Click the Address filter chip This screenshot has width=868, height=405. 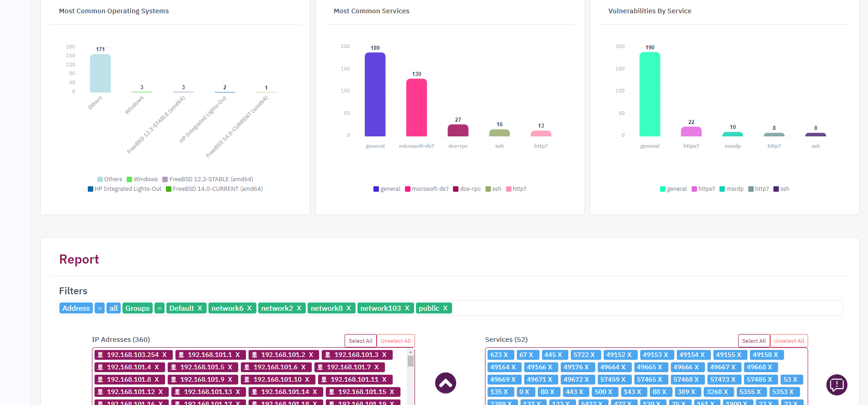click(76, 308)
